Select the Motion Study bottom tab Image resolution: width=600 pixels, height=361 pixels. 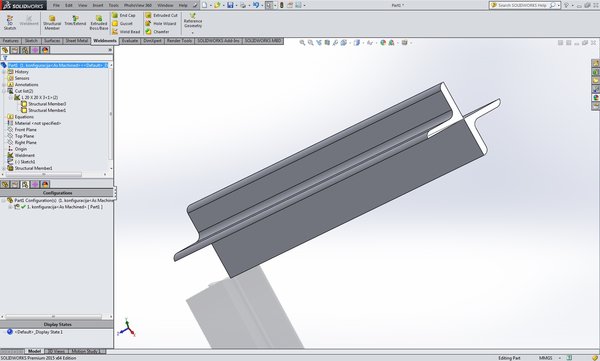[85, 351]
